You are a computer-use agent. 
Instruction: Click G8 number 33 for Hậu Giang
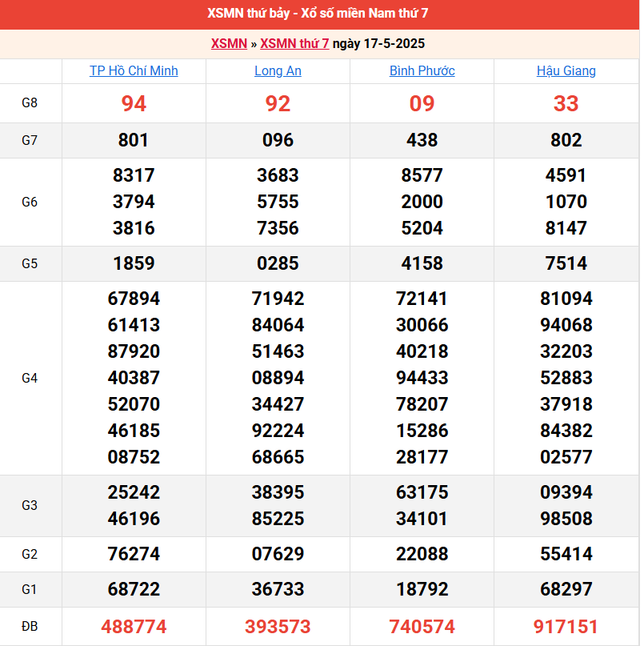pyautogui.click(x=566, y=103)
